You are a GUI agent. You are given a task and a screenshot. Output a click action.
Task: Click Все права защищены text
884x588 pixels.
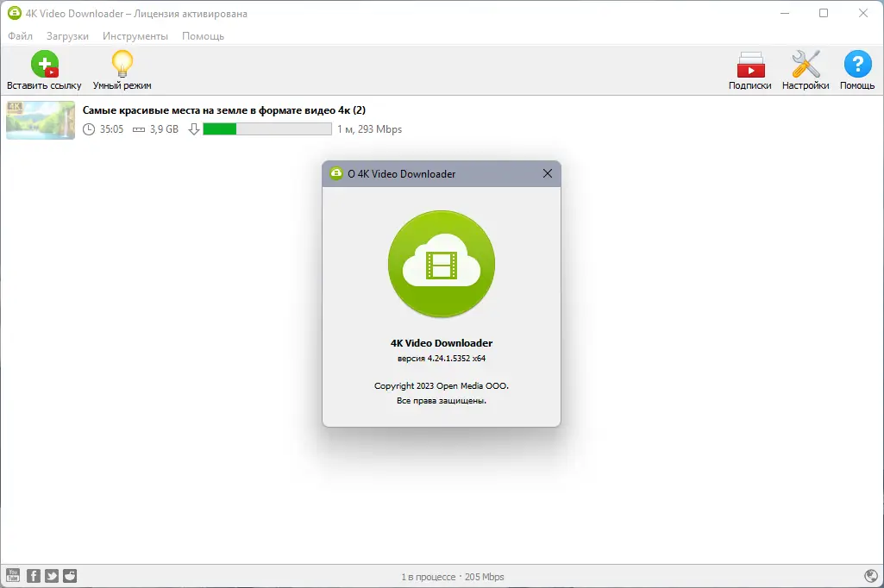point(442,401)
